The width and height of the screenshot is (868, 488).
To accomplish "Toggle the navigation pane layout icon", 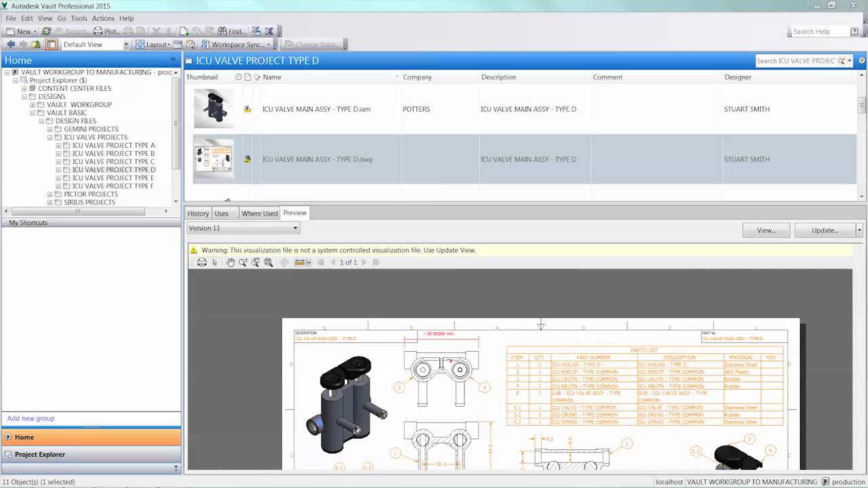I will 51,45.
